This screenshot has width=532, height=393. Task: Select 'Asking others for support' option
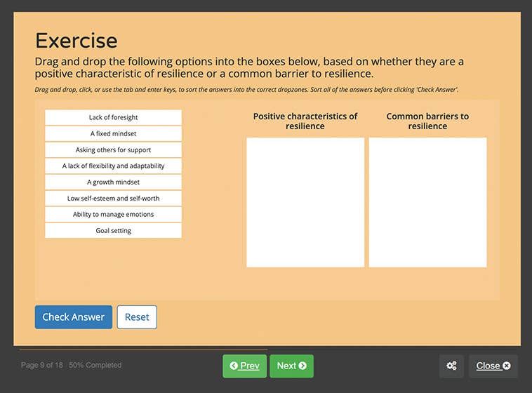click(113, 149)
